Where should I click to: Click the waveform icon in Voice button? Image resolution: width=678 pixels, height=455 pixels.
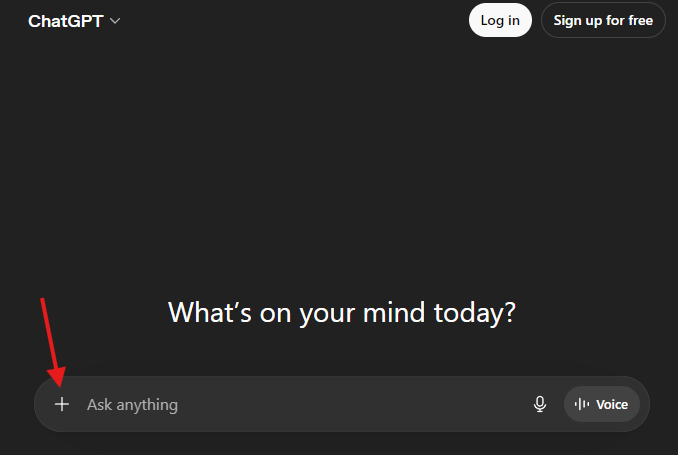pyautogui.click(x=582, y=404)
